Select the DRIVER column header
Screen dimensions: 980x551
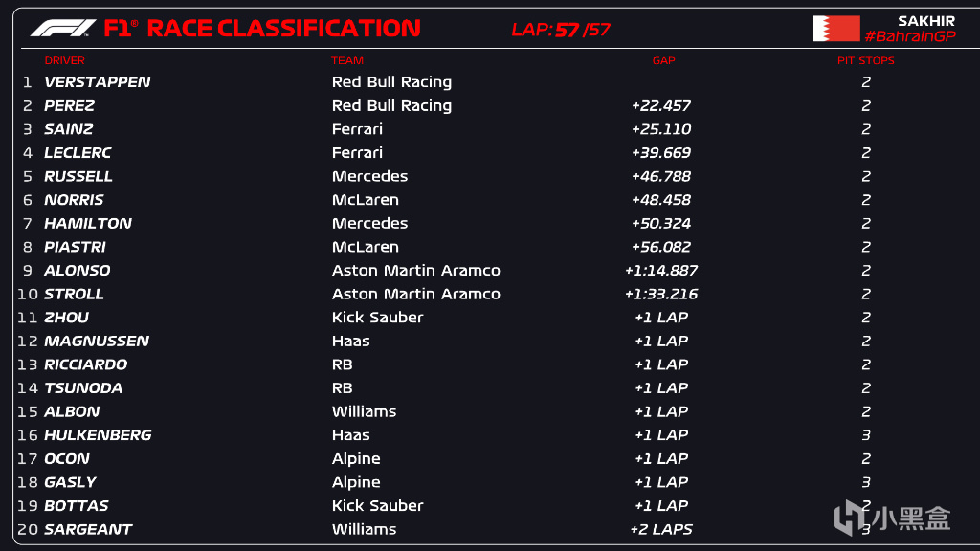pos(64,60)
